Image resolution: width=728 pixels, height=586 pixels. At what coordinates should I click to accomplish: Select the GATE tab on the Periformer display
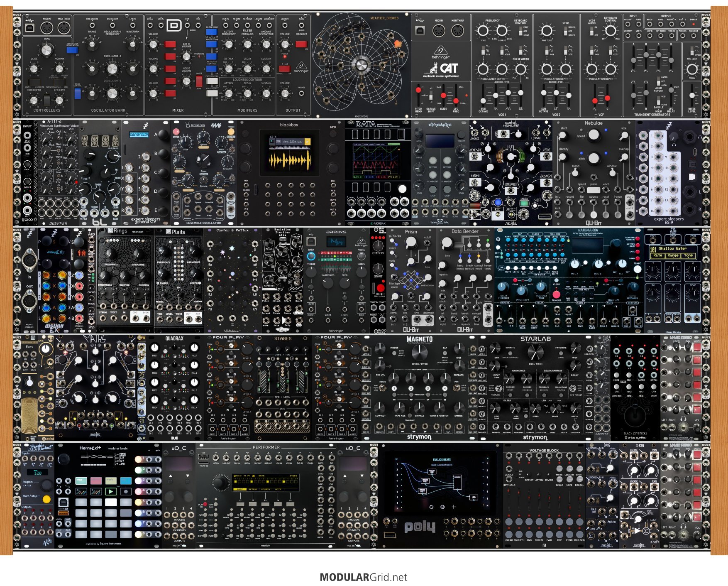click(239, 489)
